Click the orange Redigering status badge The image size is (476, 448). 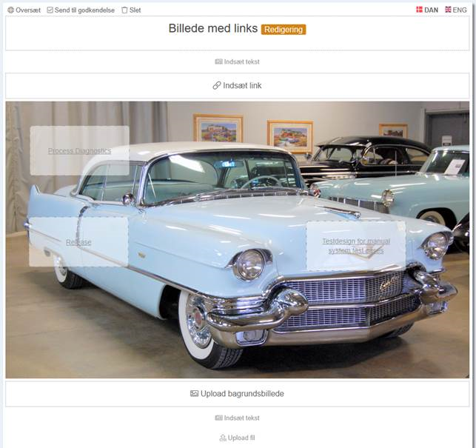pyautogui.click(x=284, y=30)
